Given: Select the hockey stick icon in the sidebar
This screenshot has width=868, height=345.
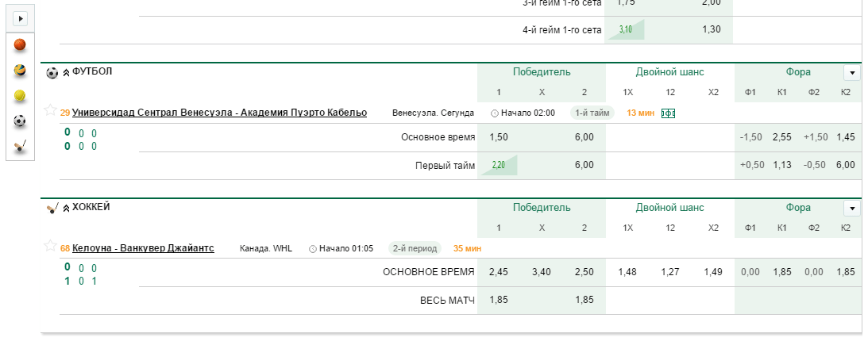Looking at the screenshot, I should click(20, 146).
